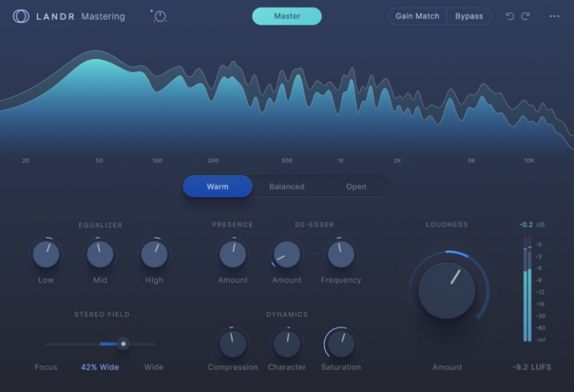Click the LANDR logo icon
Screen dimensions: 574x392
click(x=21, y=16)
